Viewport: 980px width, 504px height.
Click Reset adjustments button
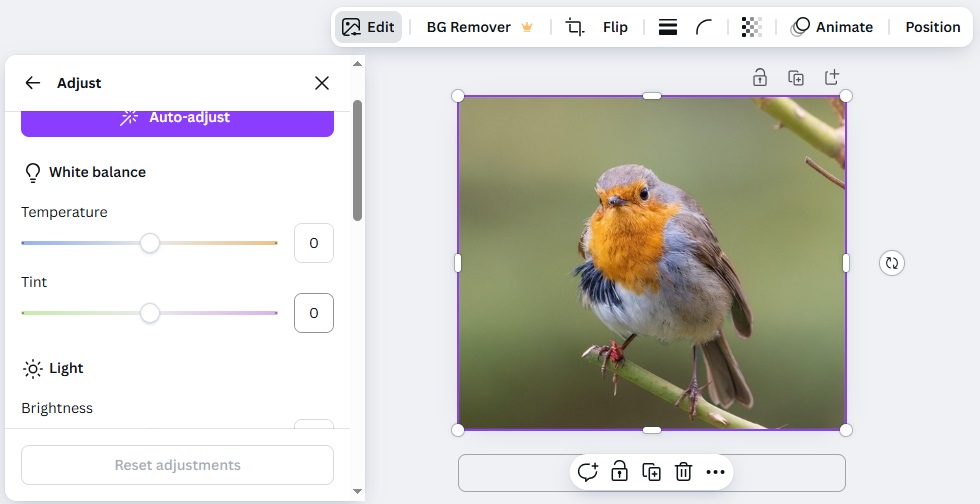(178, 465)
